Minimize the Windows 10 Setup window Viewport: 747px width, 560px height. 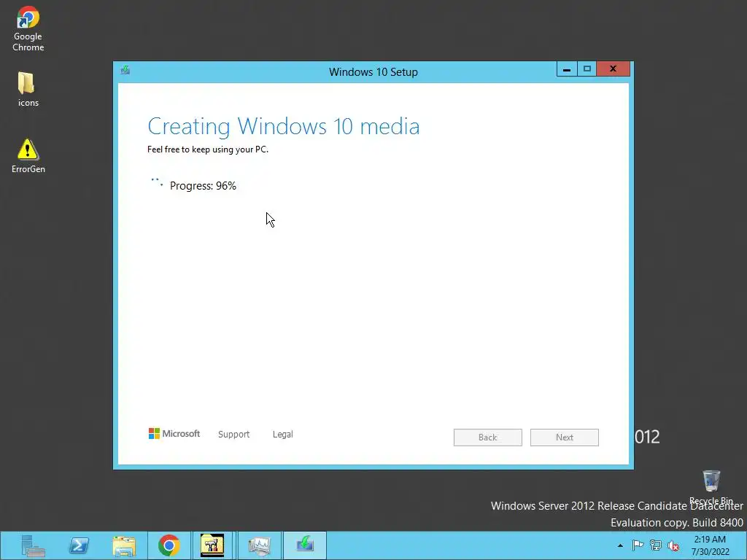[x=567, y=69]
